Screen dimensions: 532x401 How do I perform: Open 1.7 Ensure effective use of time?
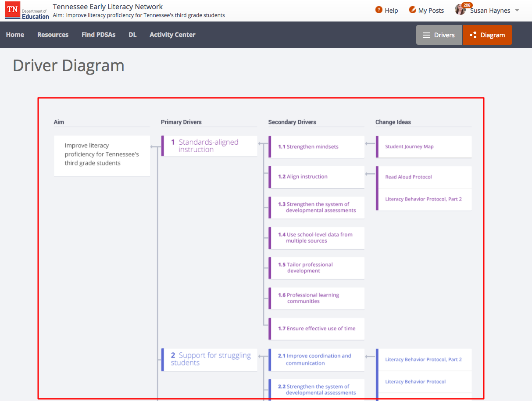pyautogui.click(x=316, y=329)
